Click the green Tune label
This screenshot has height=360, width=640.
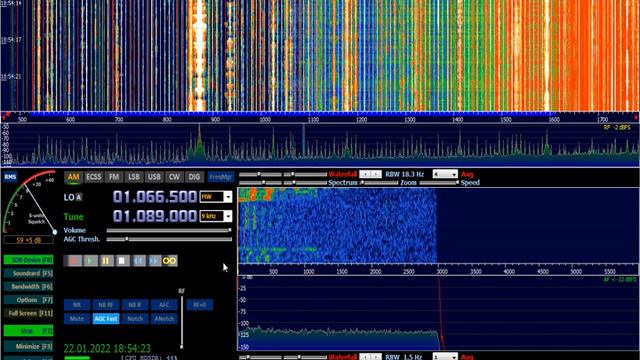click(x=73, y=217)
